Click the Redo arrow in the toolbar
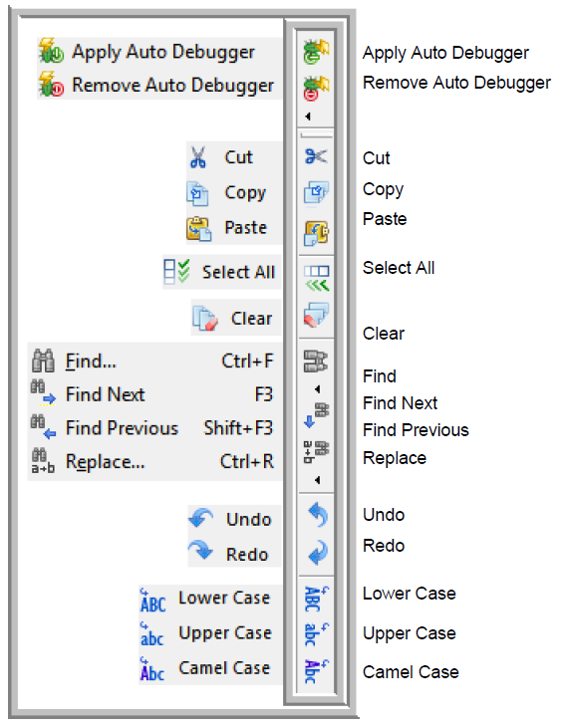Viewport: 563px width, 728px height. pyautogui.click(x=318, y=553)
